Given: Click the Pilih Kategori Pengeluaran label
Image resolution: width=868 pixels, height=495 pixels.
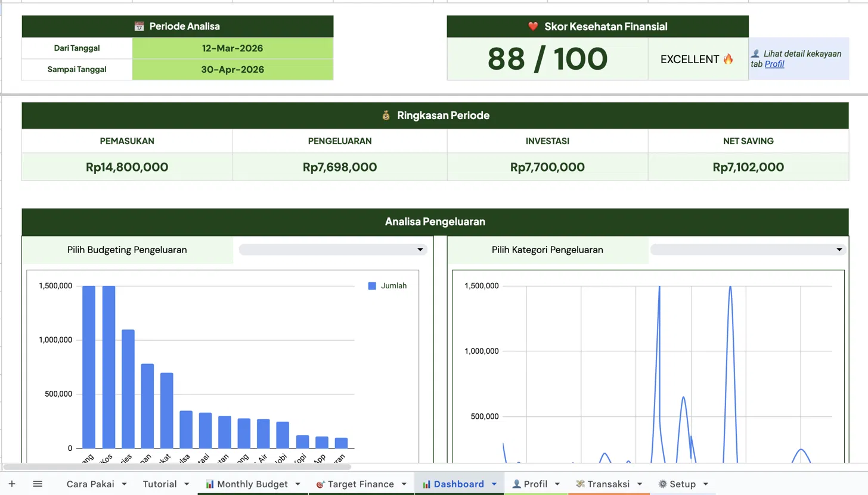Looking at the screenshot, I should 547,250.
